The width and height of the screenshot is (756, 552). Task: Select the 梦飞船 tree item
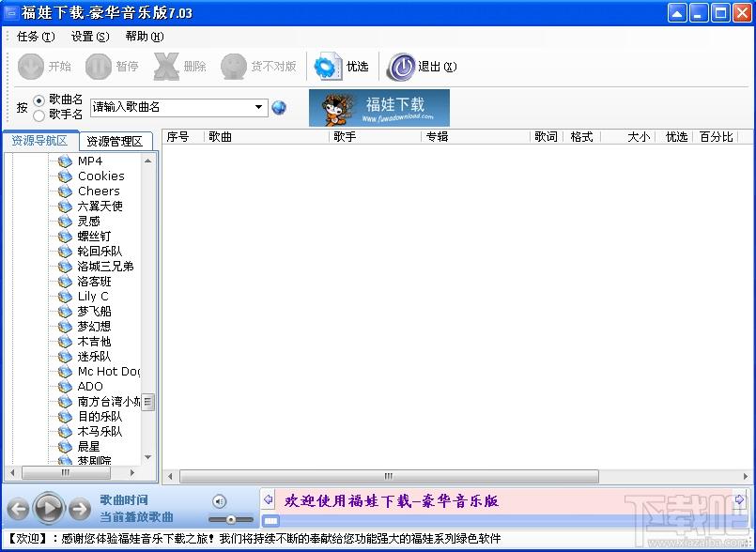[95, 312]
